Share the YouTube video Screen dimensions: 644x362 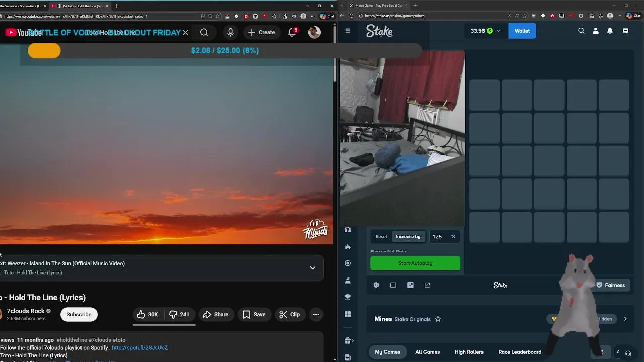pyautogui.click(x=215, y=314)
